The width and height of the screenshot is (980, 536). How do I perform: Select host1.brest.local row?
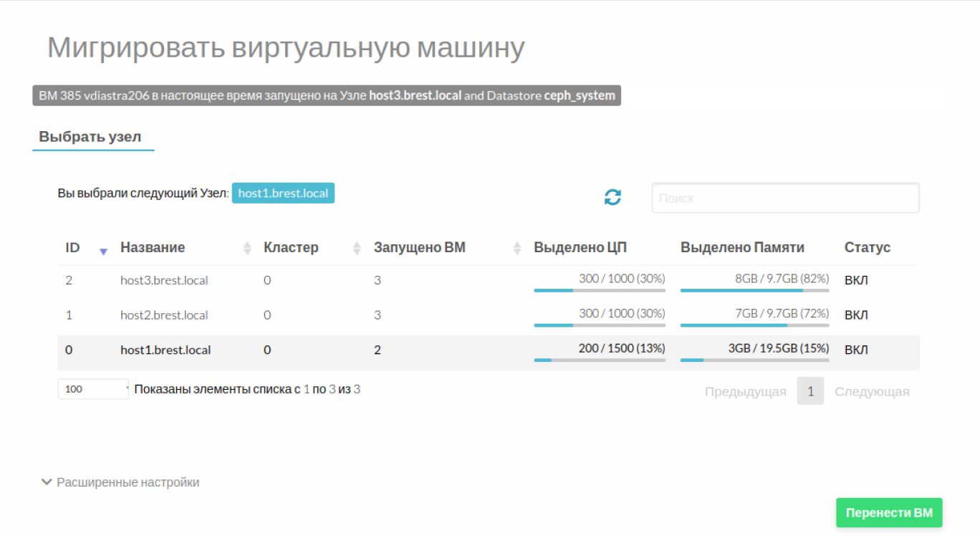[x=165, y=350]
